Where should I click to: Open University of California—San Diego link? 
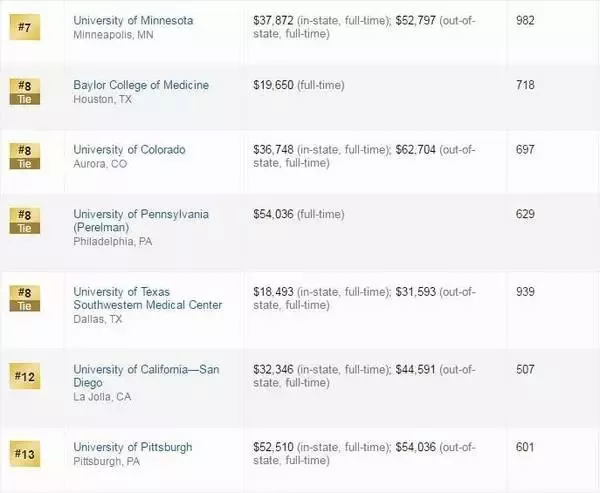point(146,376)
